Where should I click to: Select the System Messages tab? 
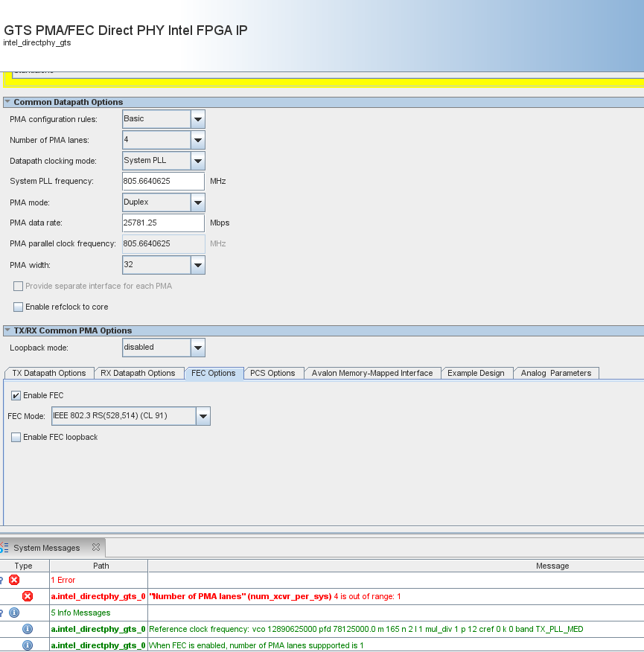47,548
